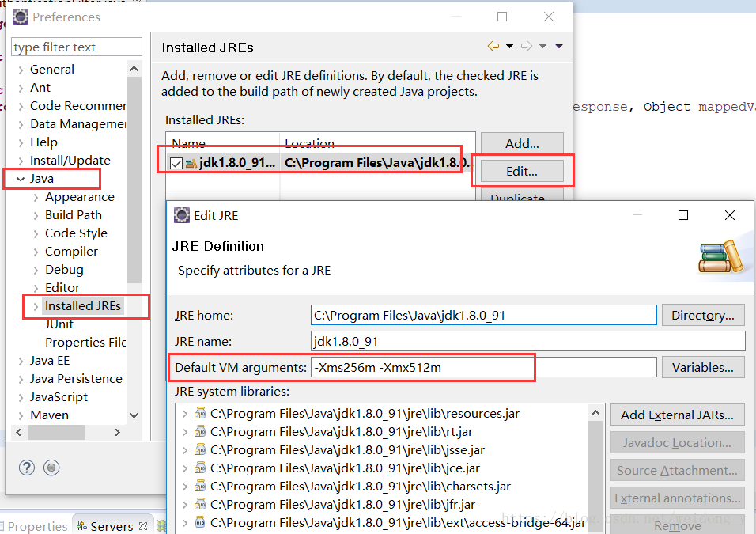Viewport: 756px width, 534px height.
Task: Click the Default VM arguments field
Action: 484,368
